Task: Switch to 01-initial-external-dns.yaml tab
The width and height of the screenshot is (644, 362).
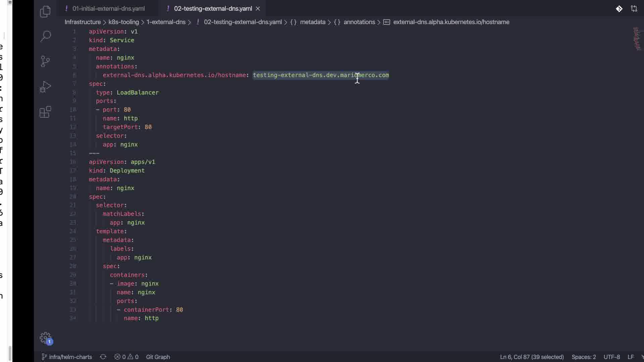Action: [108, 9]
